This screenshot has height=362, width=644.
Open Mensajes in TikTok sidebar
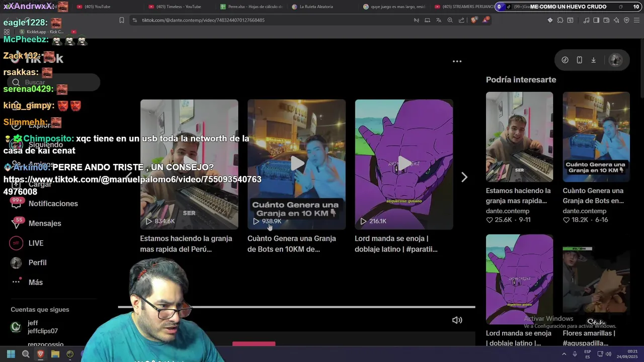coord(36,223)
